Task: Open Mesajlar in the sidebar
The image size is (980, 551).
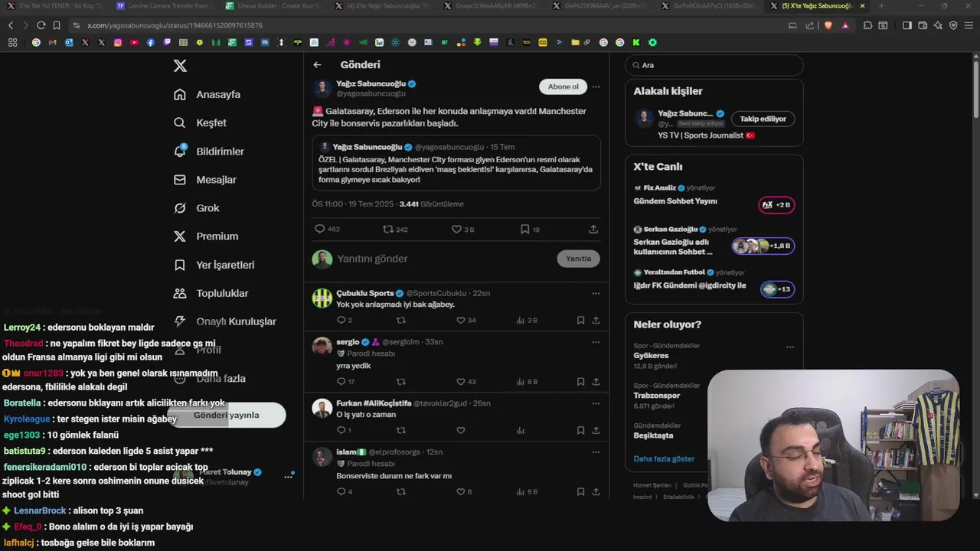Action: [205, 180]
